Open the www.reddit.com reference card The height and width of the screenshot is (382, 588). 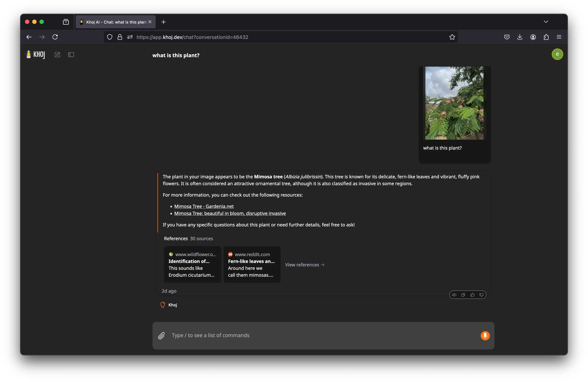[x=252, y=265]
